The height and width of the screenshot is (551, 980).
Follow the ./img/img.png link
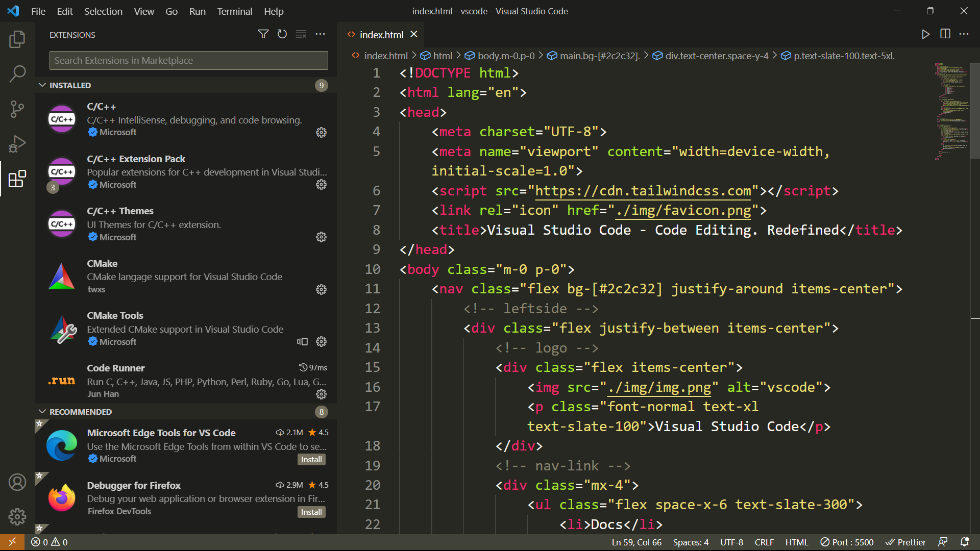pyautogui.click(x=659, y=387)
